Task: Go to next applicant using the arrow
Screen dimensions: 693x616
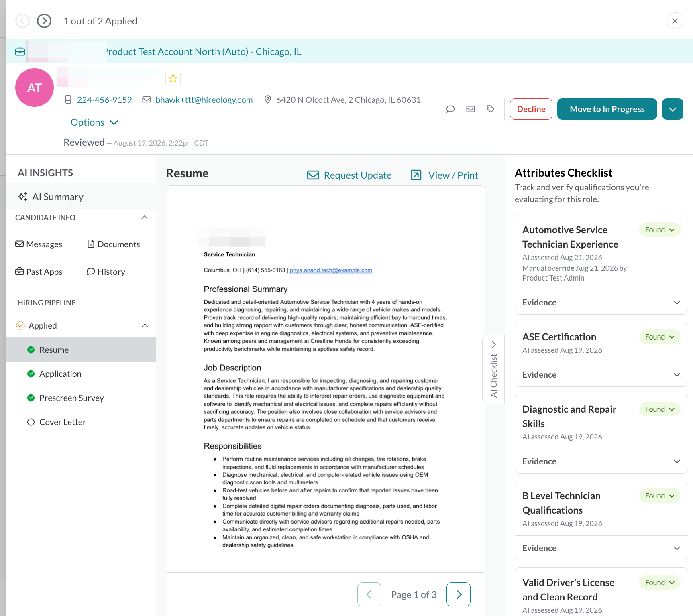Action: click(x=44, y=21)
